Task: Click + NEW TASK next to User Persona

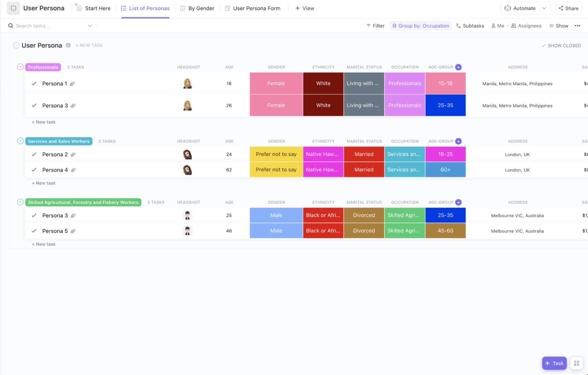Action: click(x=89, y=45)
